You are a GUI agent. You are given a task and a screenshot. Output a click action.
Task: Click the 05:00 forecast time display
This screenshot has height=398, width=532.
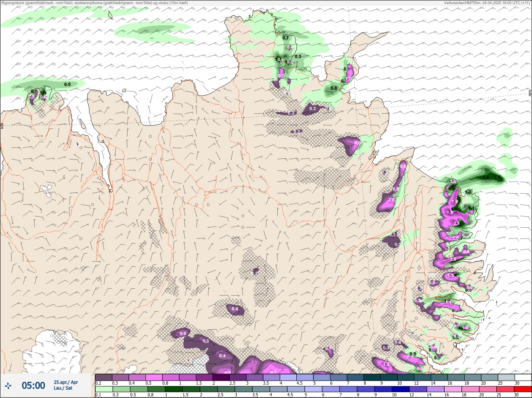pyautogui.click(x=33, y=386)
